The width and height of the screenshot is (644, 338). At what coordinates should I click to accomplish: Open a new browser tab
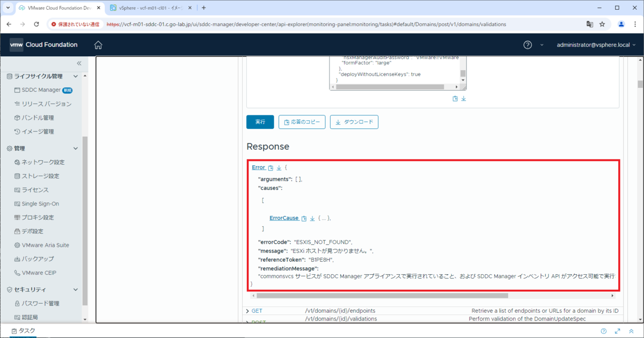tap(203, 8)
